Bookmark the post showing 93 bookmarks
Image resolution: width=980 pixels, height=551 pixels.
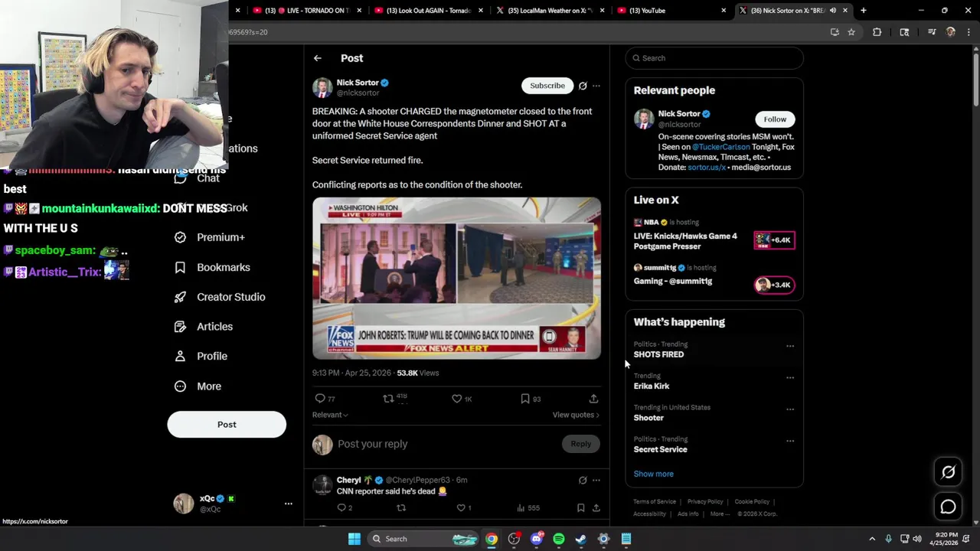coord(524,399)
